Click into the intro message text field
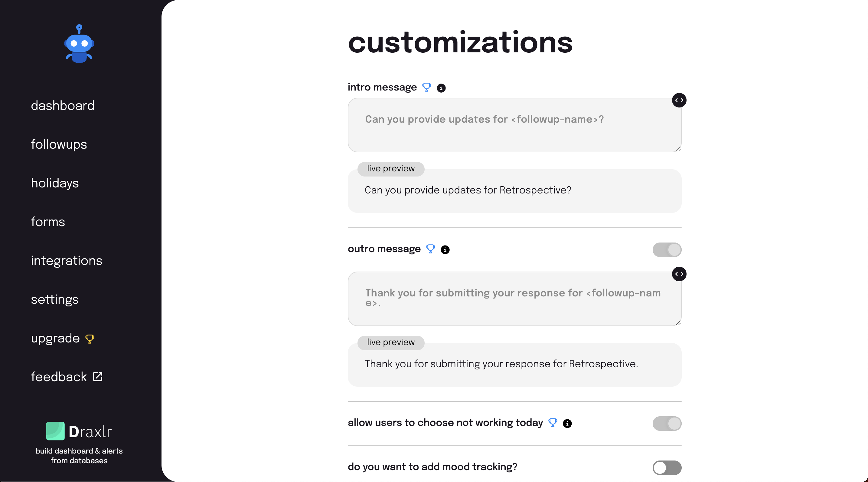This screenshot has height=482, width=868. tap(514, 125)
